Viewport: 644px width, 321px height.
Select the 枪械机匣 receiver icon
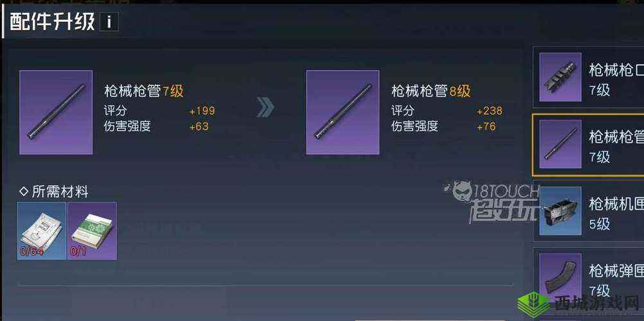pos(560,211)
